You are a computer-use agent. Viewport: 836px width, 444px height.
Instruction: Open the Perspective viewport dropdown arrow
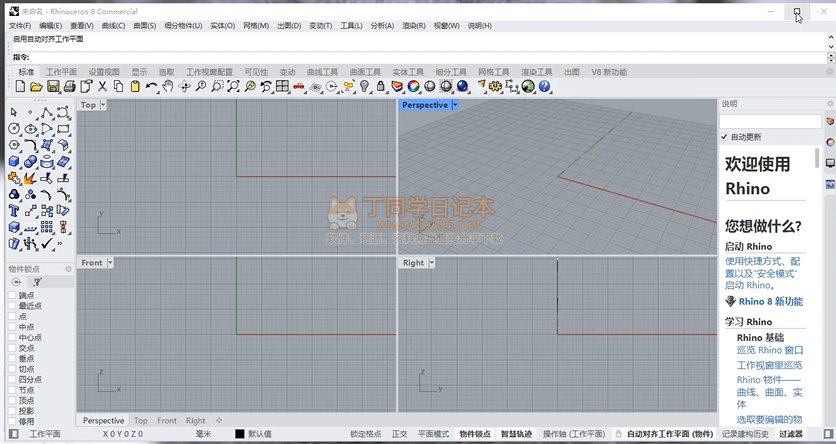click(x=455, y=104)
